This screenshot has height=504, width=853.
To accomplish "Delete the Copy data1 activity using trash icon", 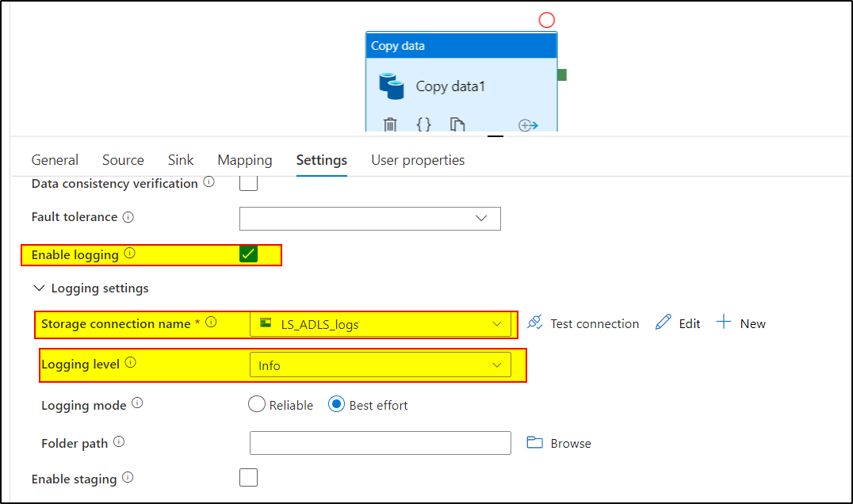I will pyautogui.click(x=389, y=124).
